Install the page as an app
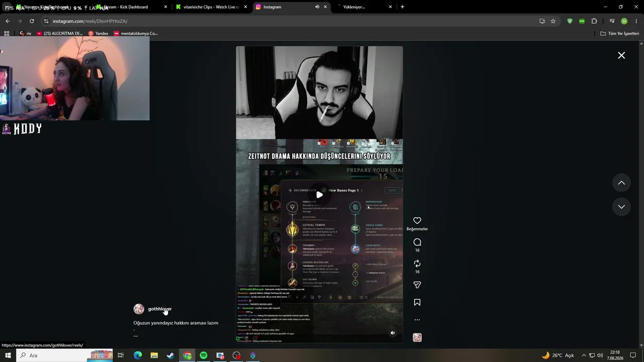Screen dimensions: 644x362 coord(542,21)
